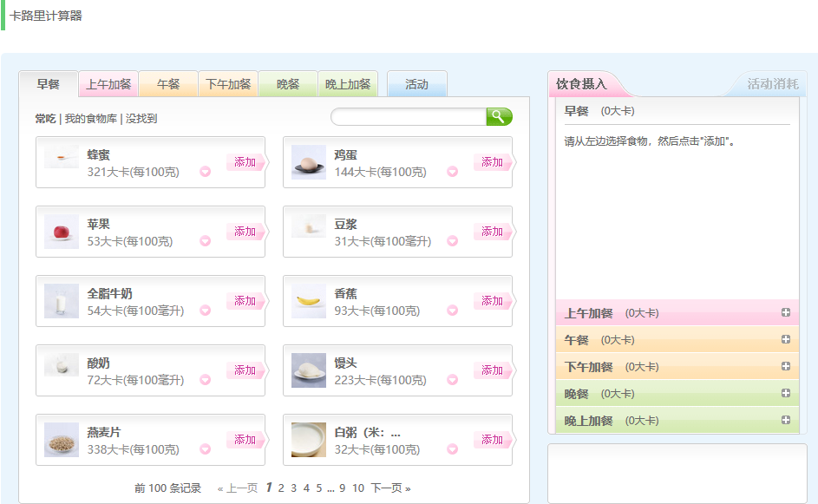Viewport: 818px width, 504px height.
Task: Switch to the 晚餐 tab
Action: click(x=288, y=84)
